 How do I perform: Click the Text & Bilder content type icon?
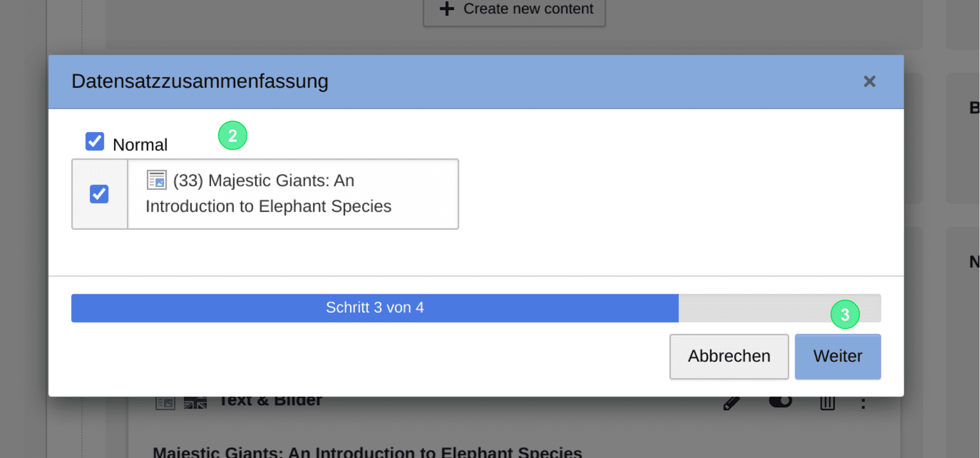(165, 403)
